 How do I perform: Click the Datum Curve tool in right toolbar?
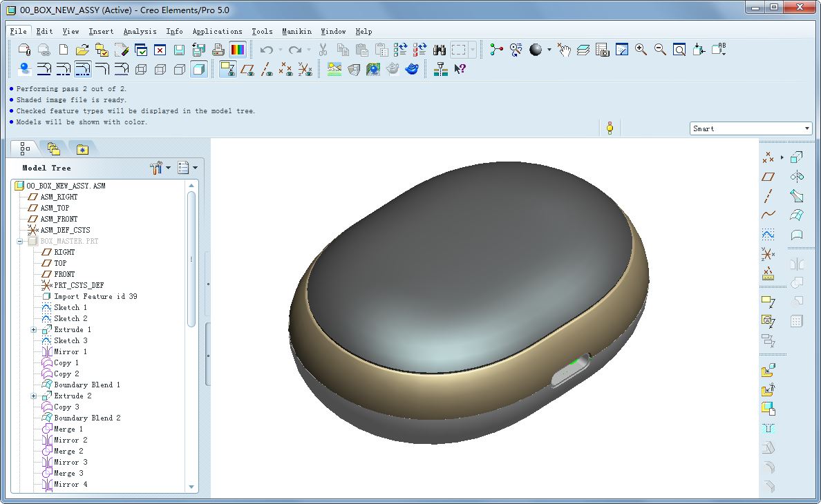coord(768,214)
